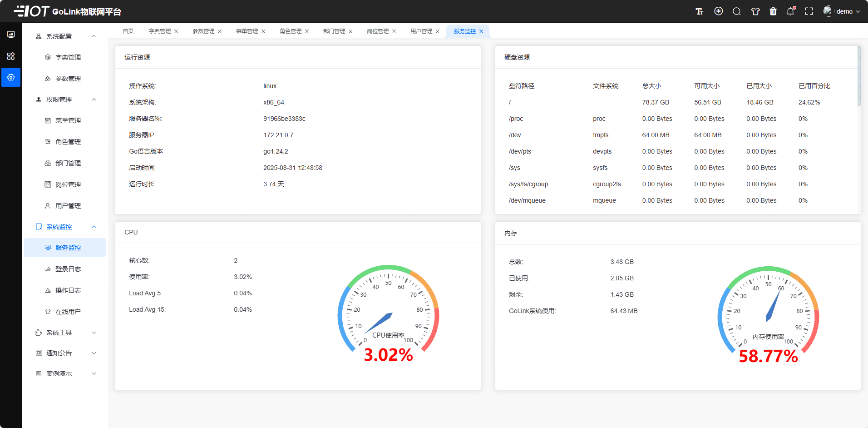The image size is (868, 428).
Task: Open theme settings via the shirt icon
Action: [x=755, y=11]
